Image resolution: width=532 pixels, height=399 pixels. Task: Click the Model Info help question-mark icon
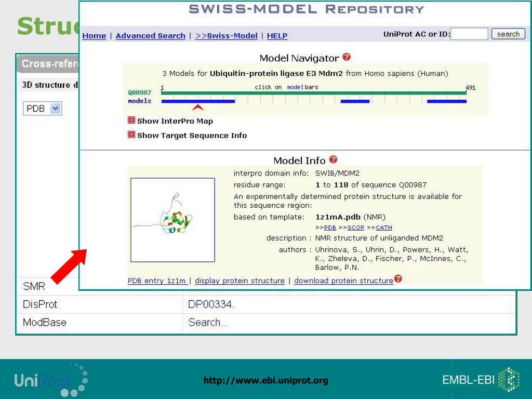click(x=333, y=159)
